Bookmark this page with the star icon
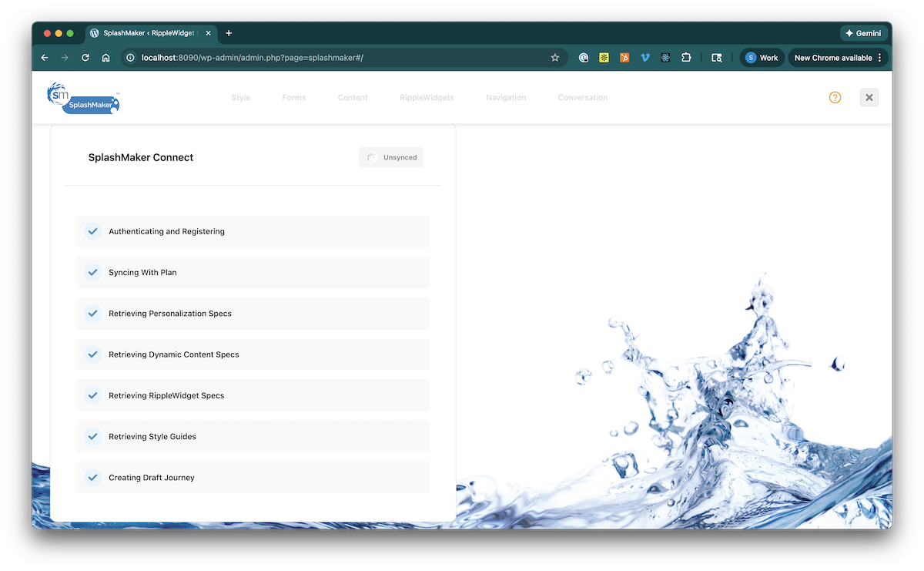 [554, 58]
